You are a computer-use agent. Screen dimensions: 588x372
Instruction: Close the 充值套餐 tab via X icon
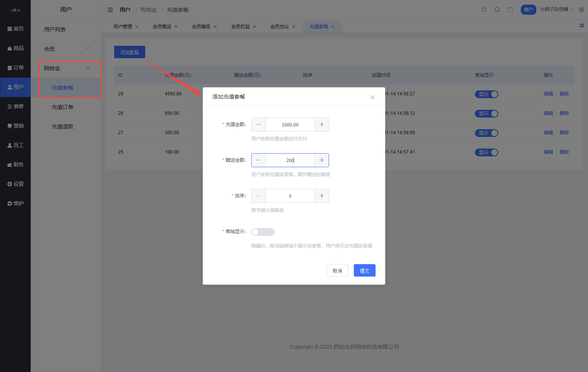tap(333, 27)
